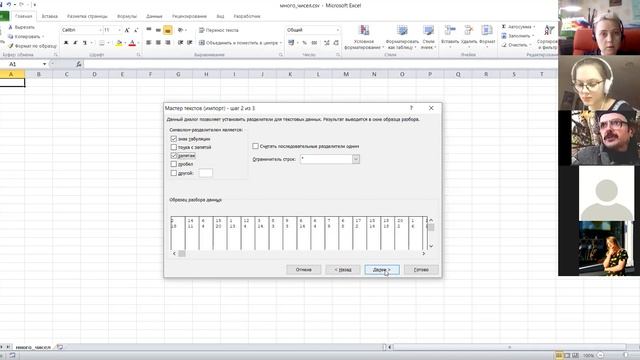Viewport: 640px width, 360px height.
Task: Click the Undo arrow in quick access toolbar
Action: (x=9, y=4)
